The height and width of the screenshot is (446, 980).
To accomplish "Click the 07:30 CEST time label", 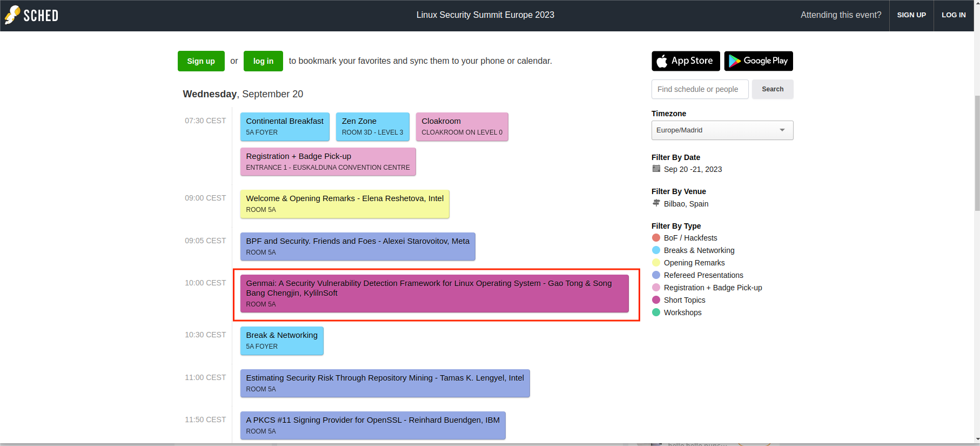I will [205, 121].
